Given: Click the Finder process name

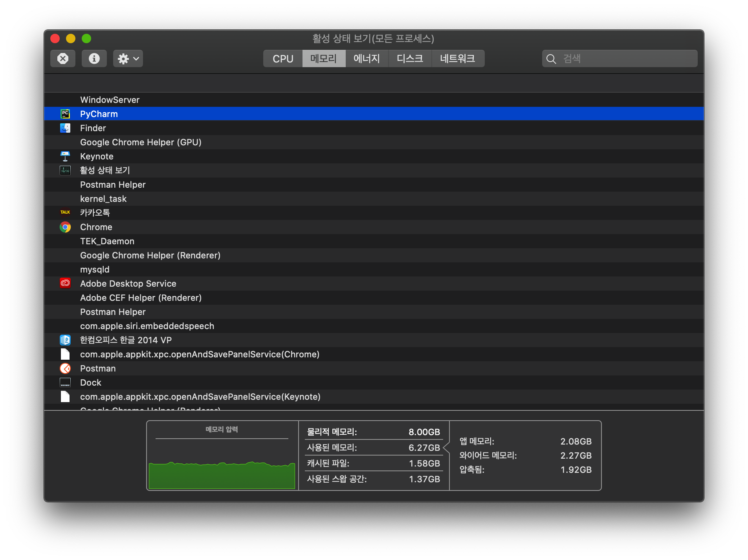Looking at the screenshot, I should pyautogui.click(x=93, y=128).
